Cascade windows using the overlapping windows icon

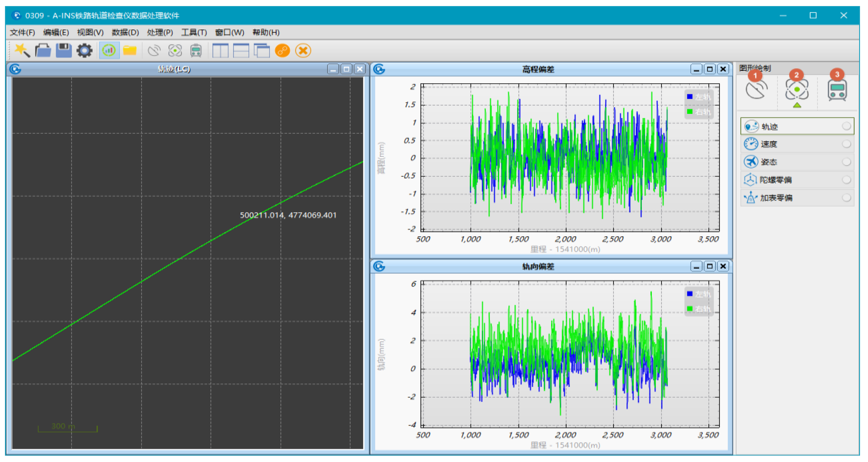[x=262, y=50]
